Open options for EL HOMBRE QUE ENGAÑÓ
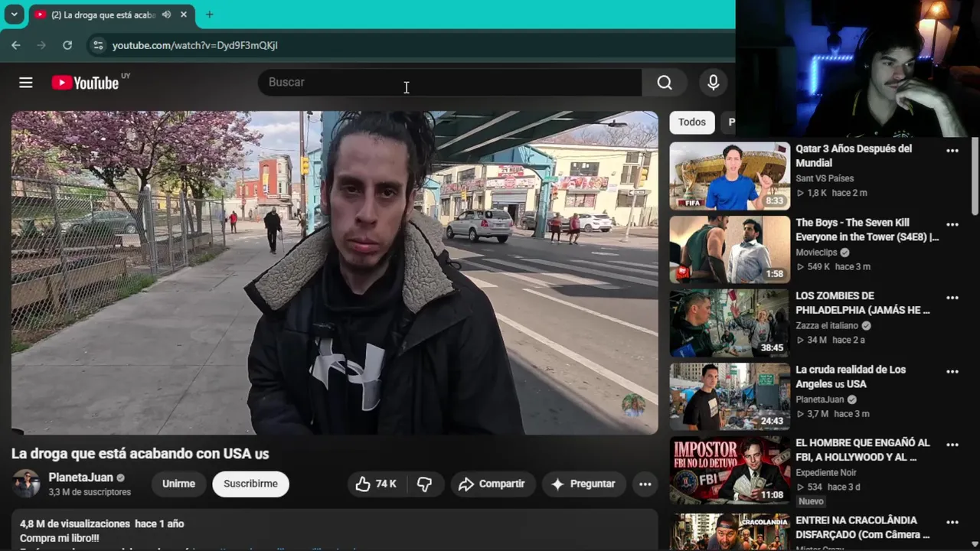 coord(952,445)
